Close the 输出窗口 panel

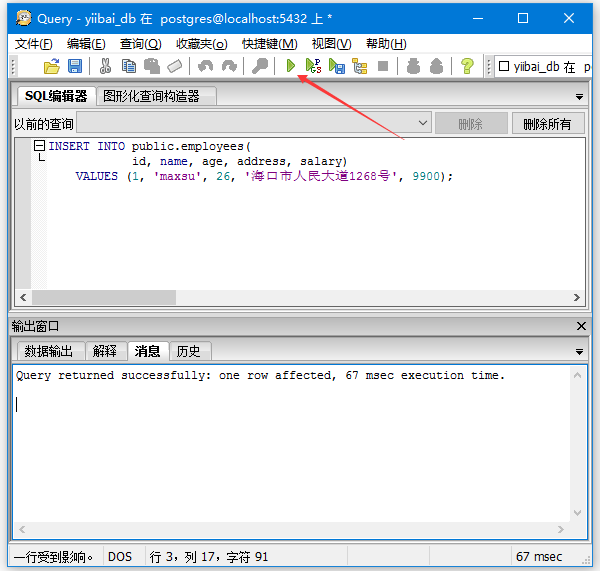(582, 326)
